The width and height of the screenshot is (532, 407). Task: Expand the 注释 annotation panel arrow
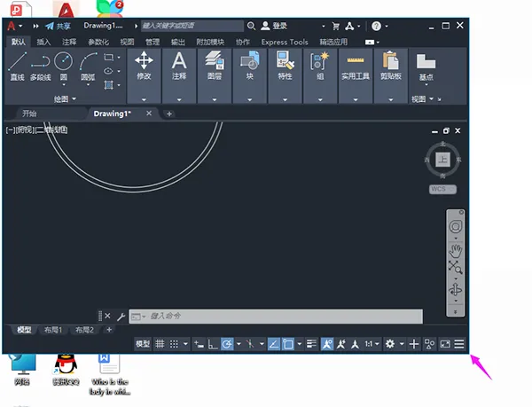tap(179, 99)
